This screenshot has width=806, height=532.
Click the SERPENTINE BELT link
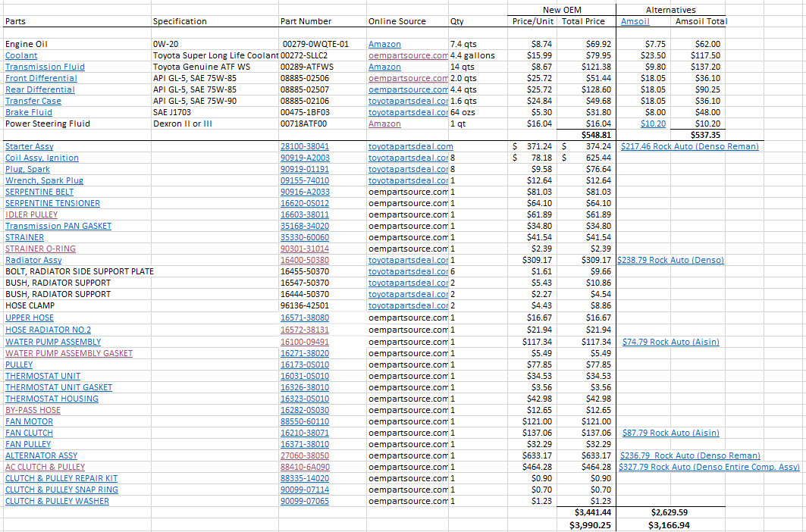coord(39,192)
